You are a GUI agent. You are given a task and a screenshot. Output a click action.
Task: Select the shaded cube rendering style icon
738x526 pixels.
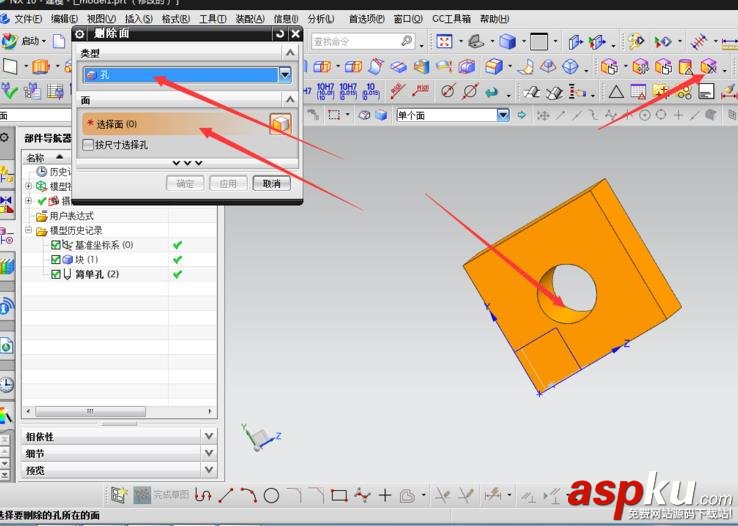[x=507, y=42]
